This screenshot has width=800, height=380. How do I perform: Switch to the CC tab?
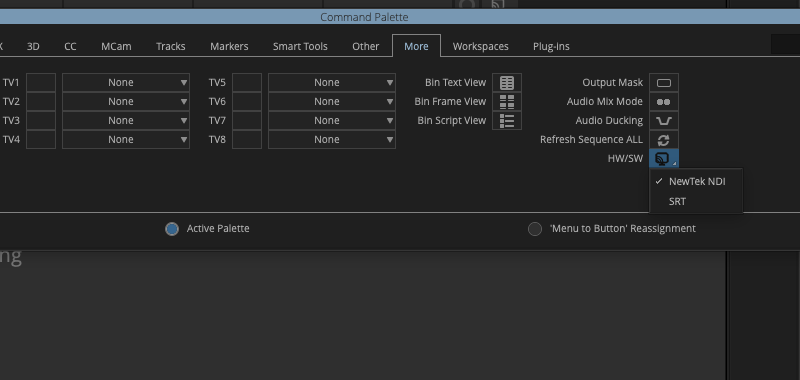70,46
